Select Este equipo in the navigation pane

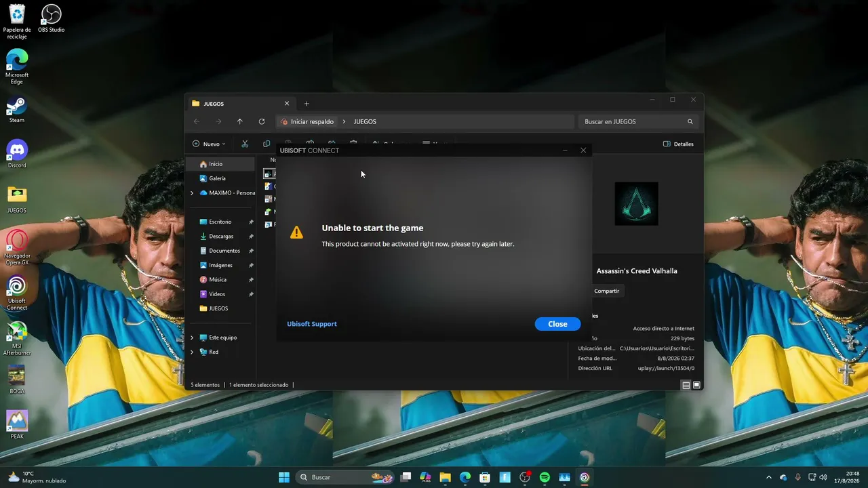pos(222,338)
